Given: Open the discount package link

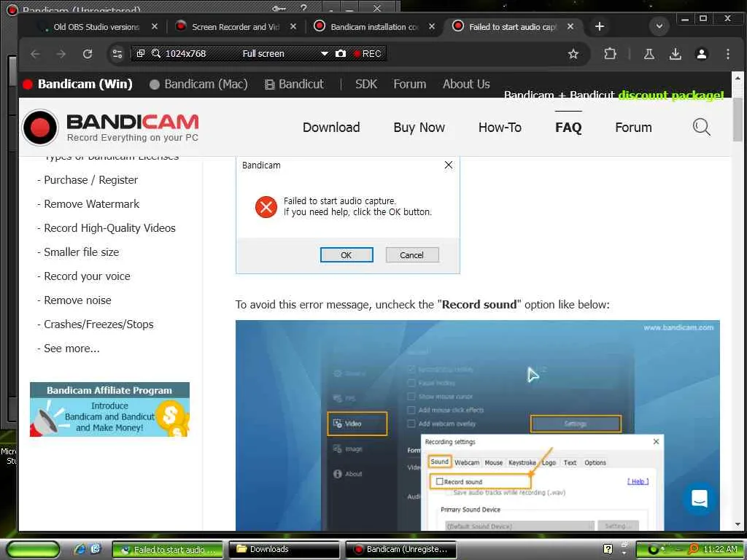Looking at the screenshot, I should click(x=614, y=95).
